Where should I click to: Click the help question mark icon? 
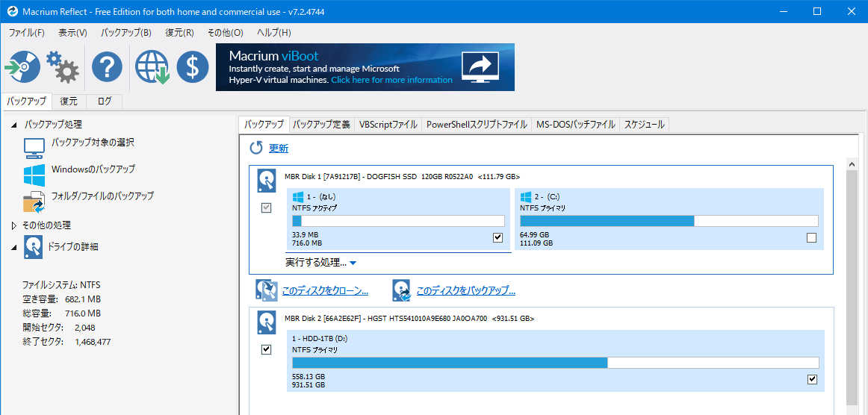[107, 67]
